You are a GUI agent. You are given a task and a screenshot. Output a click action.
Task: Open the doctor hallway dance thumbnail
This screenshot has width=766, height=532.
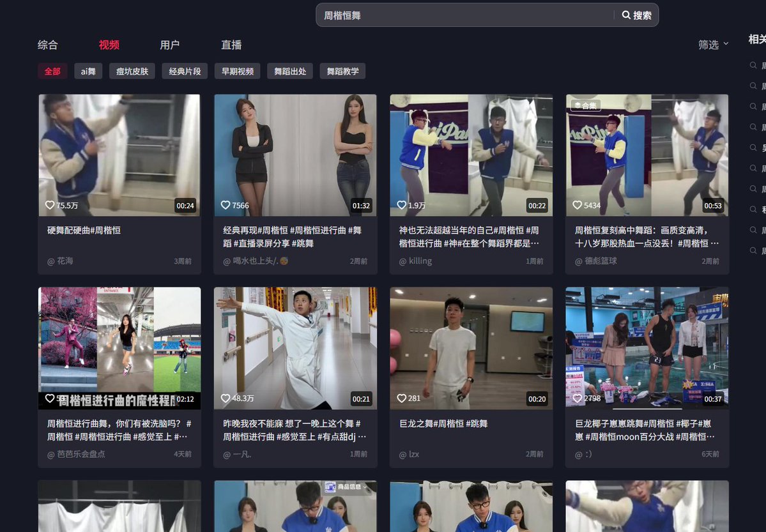[296, 348]
